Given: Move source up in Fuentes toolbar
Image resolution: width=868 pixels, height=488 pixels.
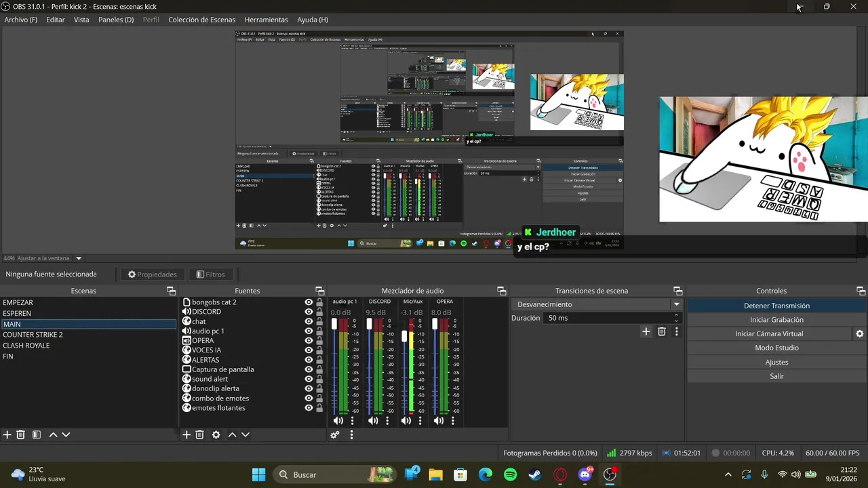Looking at the screenshot, I should (x=232, y=435).
